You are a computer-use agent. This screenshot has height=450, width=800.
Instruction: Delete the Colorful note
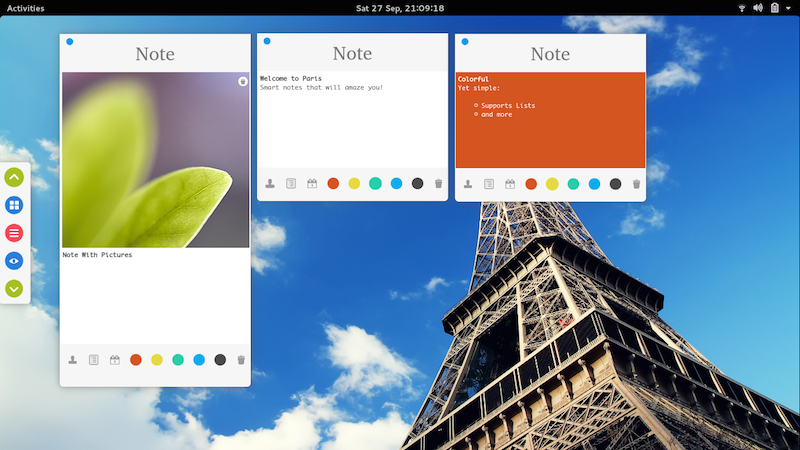pyautogui.click(x=636, y=184)
